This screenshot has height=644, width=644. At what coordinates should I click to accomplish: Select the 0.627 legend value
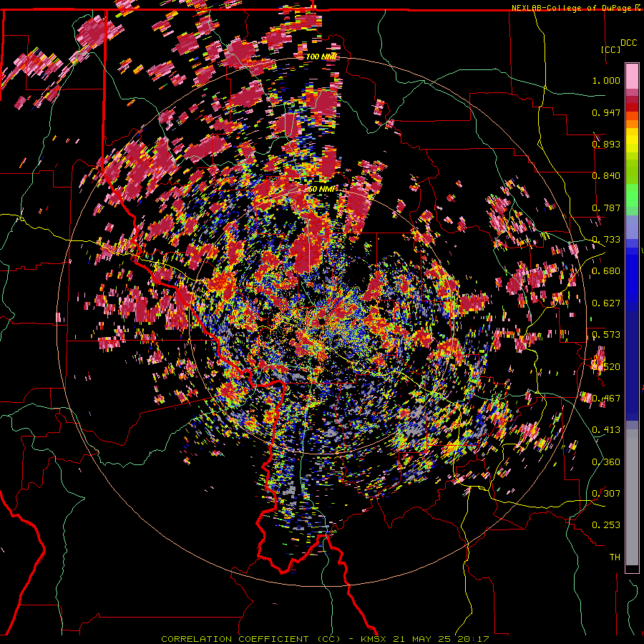point(606,303)
